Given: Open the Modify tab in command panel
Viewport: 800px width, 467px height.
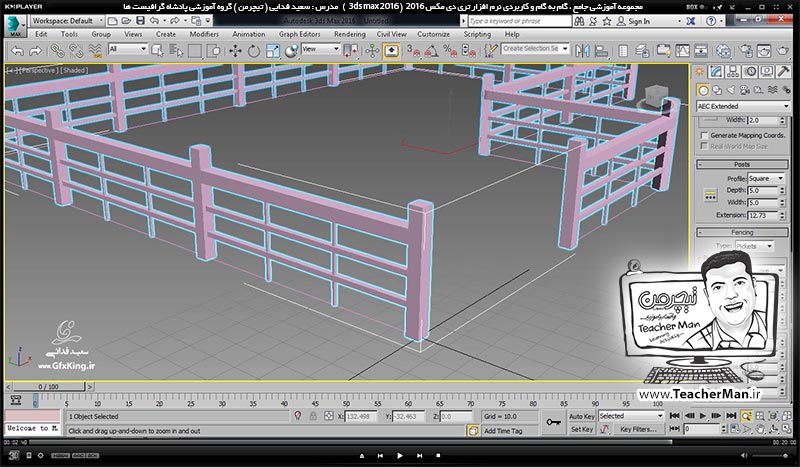Looking at the screenshot, I should (x=716, y=72).
